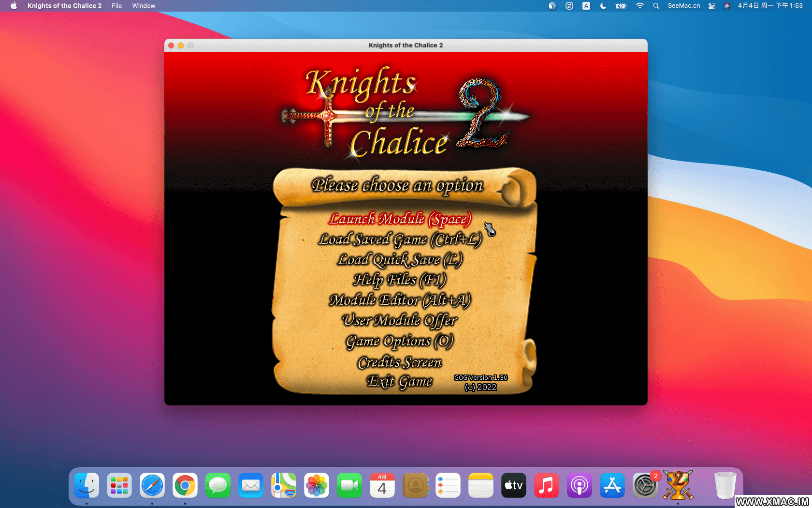The height and width of the screenshot is (508, 812).
Task: Open the Trash in the Dock
Action: [725, 485]
